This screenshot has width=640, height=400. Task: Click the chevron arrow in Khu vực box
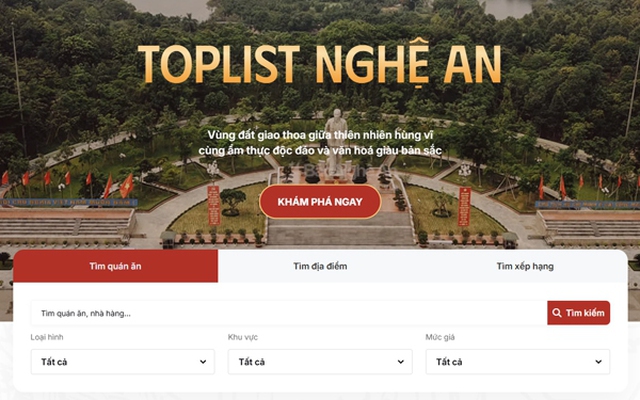[401, 362]
